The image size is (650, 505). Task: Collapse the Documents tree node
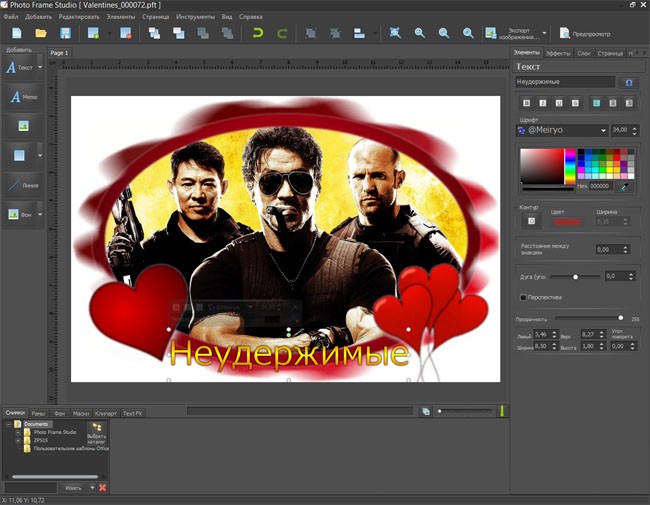8,424
